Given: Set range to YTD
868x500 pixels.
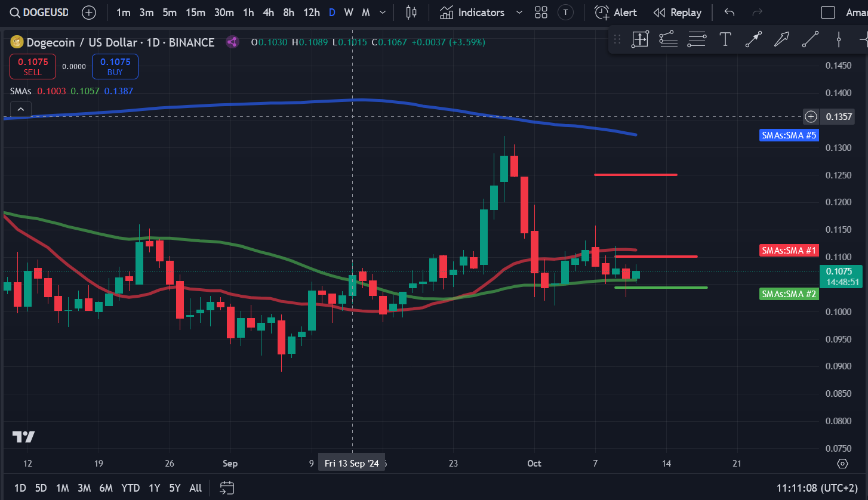Looking at the screenshot, I should [x=131, y=488].
